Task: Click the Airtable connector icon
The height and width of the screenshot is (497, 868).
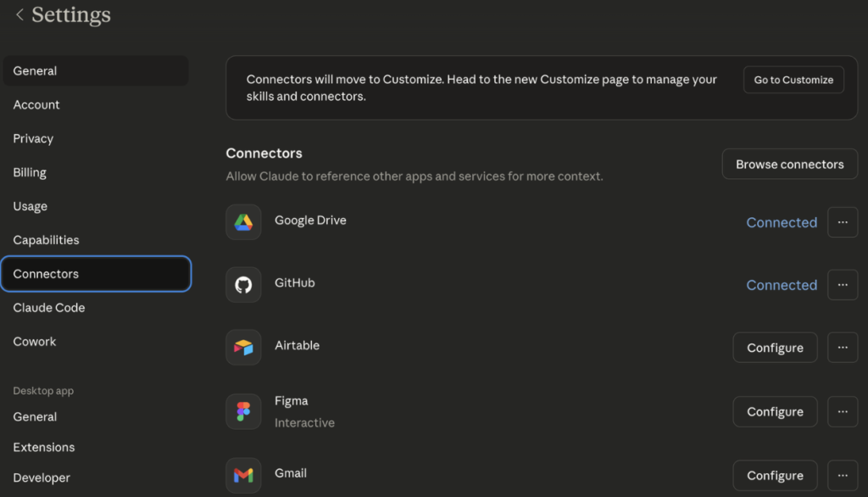Action: pos(243,348)
